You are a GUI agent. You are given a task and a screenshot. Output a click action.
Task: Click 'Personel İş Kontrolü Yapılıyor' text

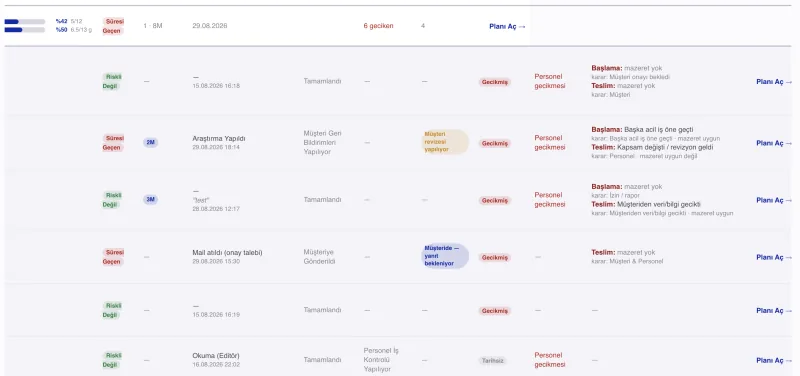(381, 360)
